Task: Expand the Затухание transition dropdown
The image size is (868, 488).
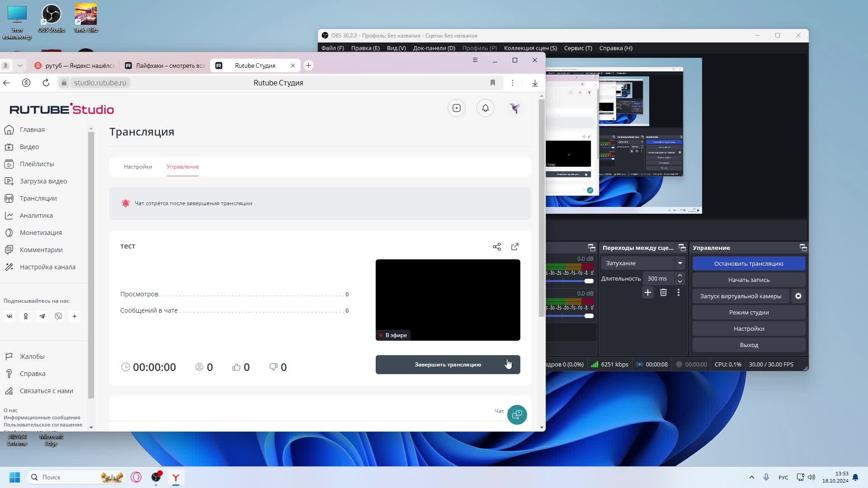Action: pos(680,263)
